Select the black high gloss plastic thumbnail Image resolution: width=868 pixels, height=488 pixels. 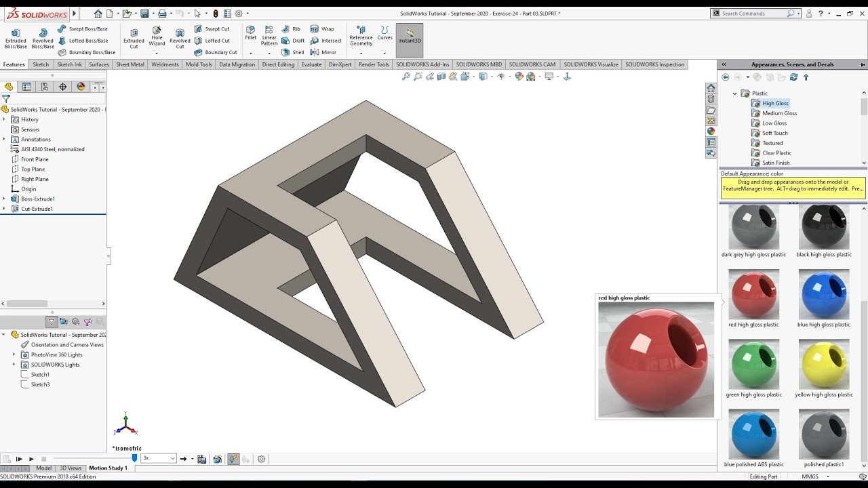824,226
